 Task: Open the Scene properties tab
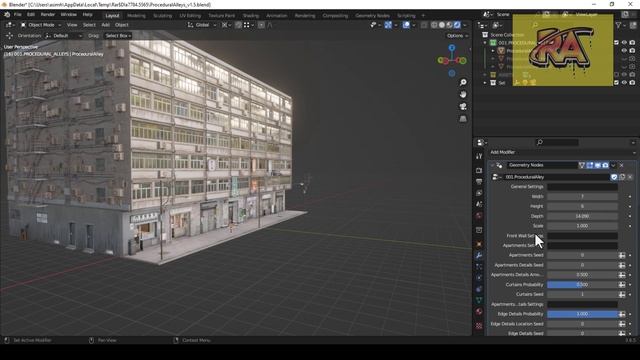(479, 204)
